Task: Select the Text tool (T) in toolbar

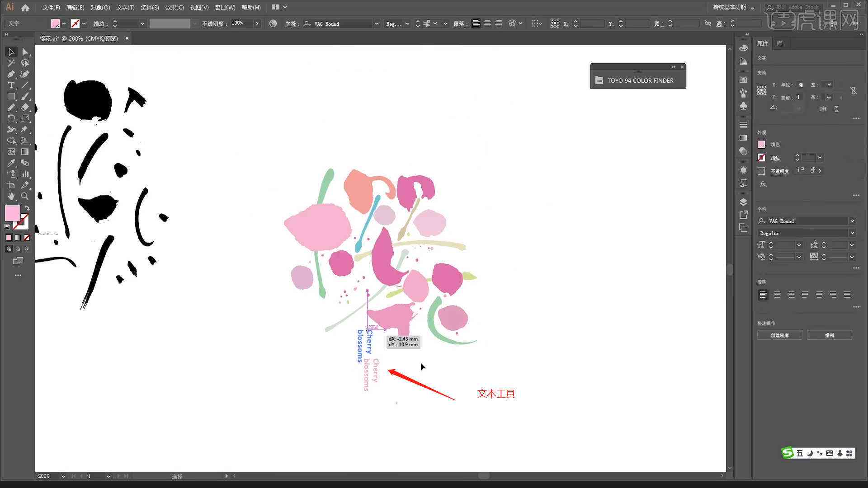Action: pyautogui.click(x=11, y=85)
